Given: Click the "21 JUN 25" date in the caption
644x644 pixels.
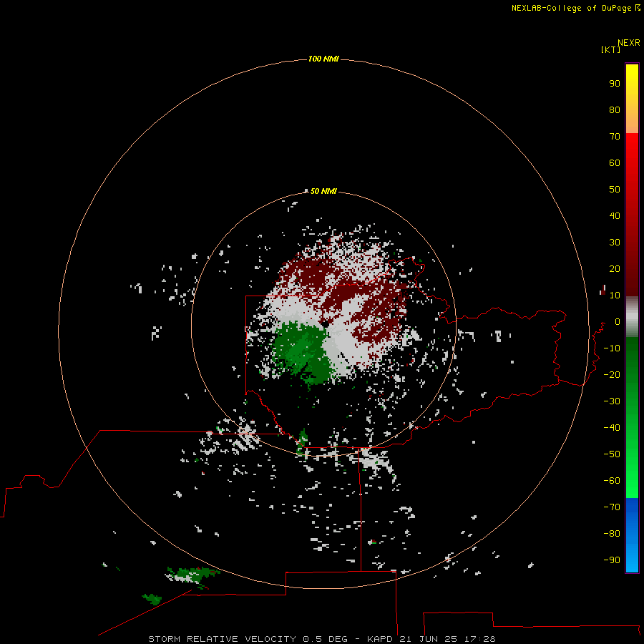Looking at the screenshot, I should [x=429, y=639].
